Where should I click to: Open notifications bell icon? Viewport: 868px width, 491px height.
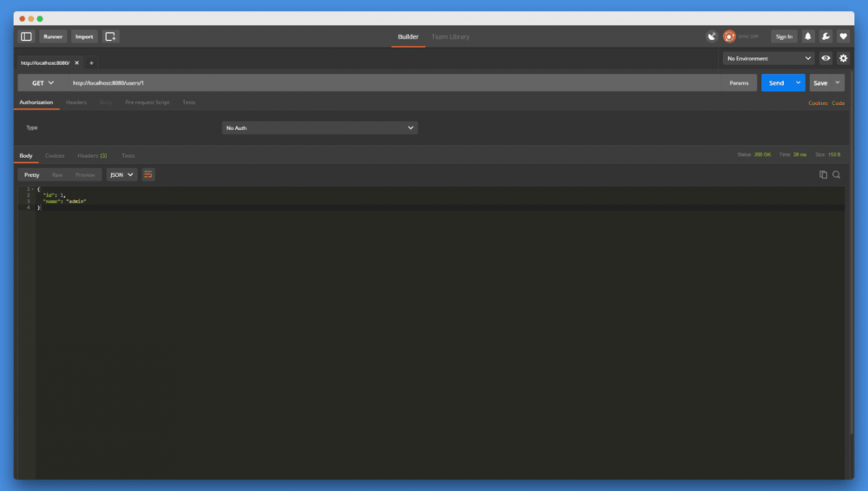(x=807, y=36)
